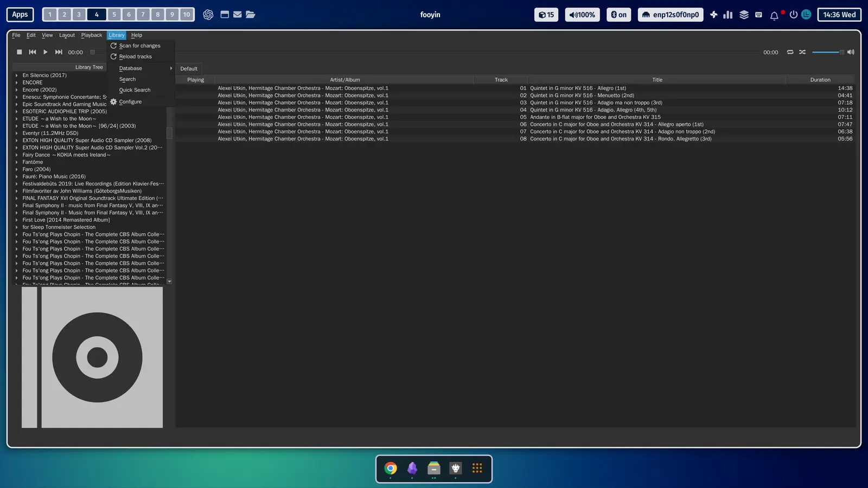This screenshot has height=488, width=868.
Task: Open the mail envelope icon in top bar
Action: [238, 15]
